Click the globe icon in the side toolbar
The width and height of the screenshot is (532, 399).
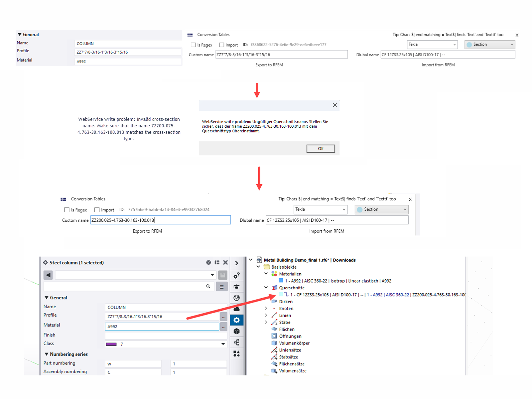[237, 298]
